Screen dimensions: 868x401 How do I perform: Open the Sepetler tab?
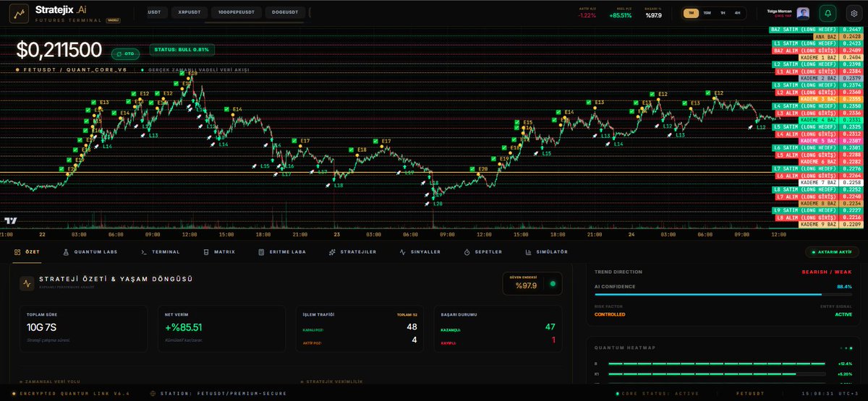[x=483, y=252]
